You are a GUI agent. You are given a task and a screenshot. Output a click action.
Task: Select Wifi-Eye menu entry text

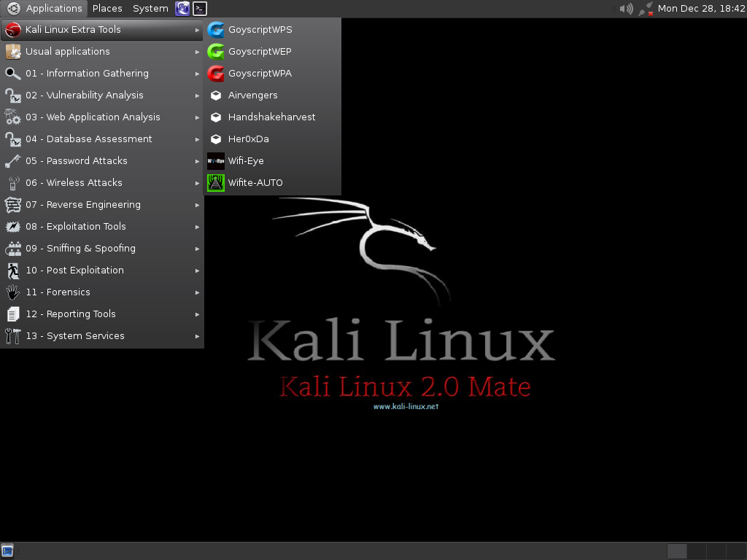246,161
